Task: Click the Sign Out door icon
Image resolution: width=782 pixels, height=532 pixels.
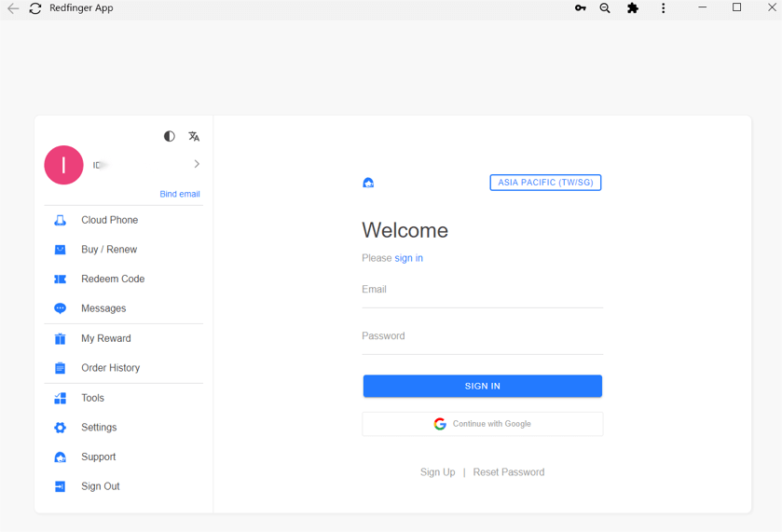Action: tap(60, 486)
